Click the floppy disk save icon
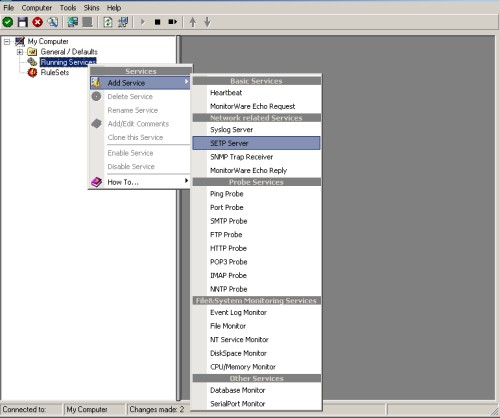Screen dimensions: 500x418 (23, 22)
